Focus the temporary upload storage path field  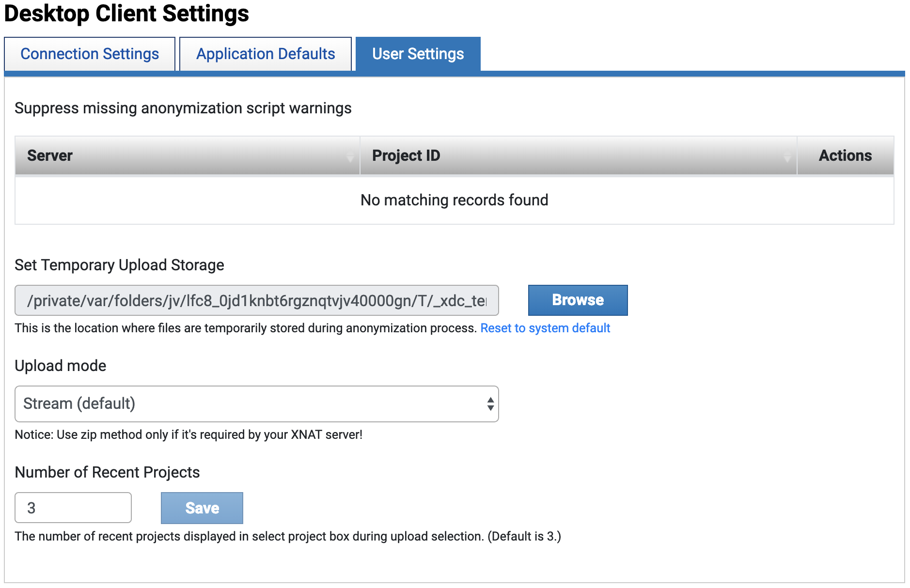(256, 301)
